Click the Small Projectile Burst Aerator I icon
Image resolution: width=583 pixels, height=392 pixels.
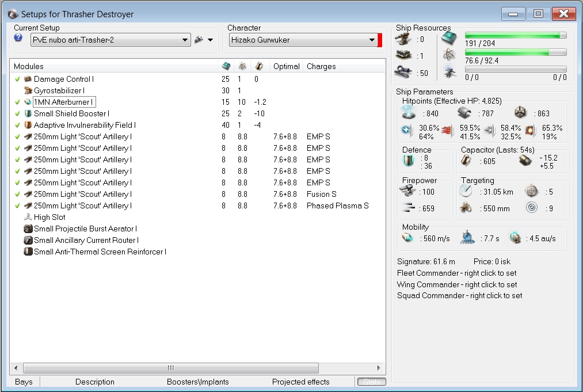(x=28, y=229)
